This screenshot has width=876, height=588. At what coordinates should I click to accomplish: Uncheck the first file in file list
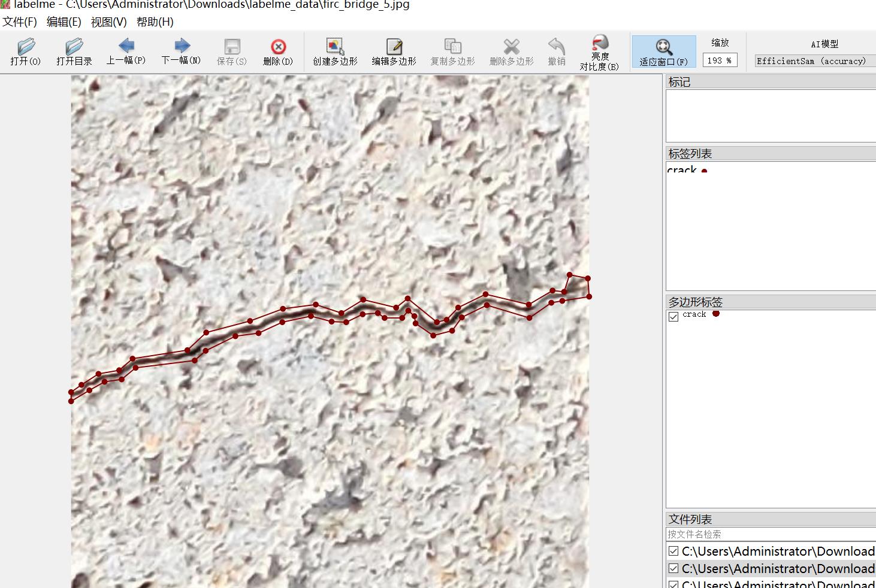coord(673,551)
